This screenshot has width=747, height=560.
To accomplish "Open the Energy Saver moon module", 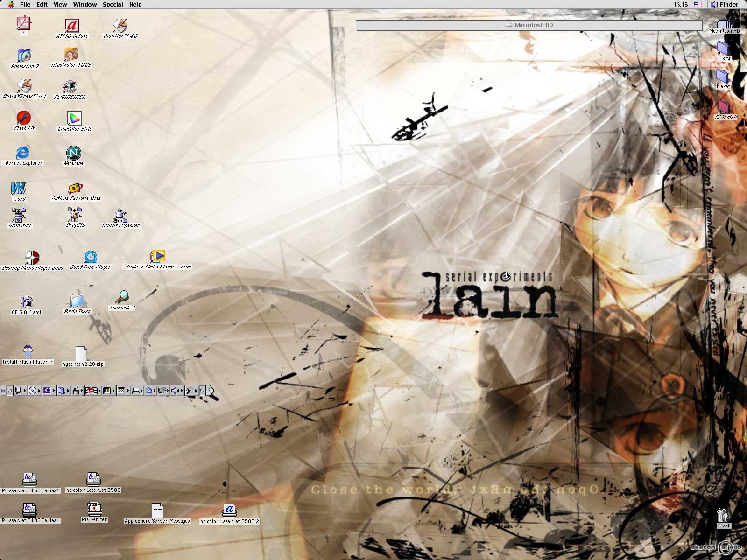I will [x=47, y=391].
